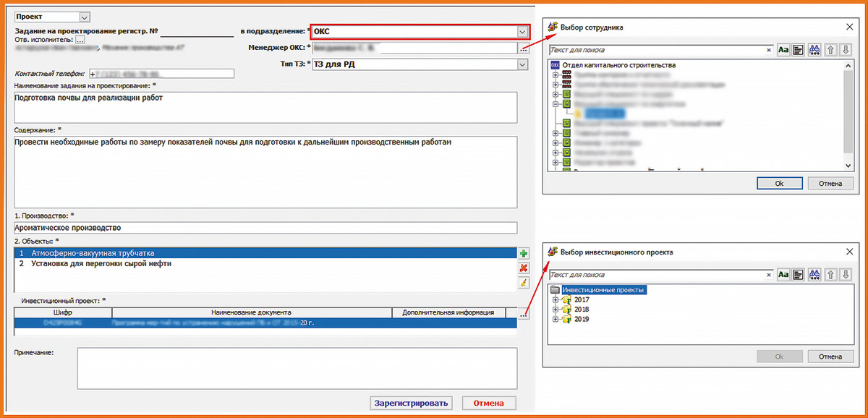
Task: Click binoculars find icon in investment project dialog
Action: [814, 275]
